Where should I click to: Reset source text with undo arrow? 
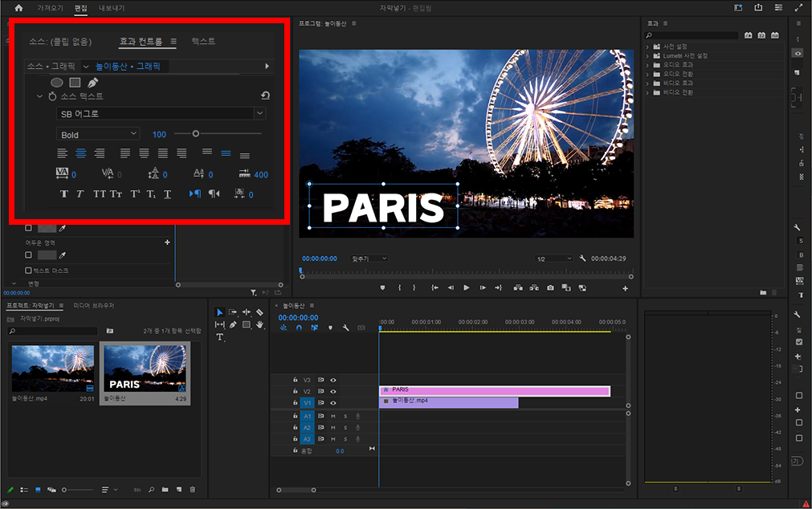(265, 96)
